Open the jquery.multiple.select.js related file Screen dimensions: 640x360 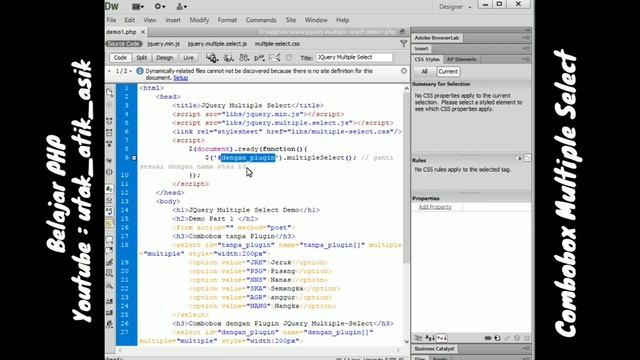[217, 44]
